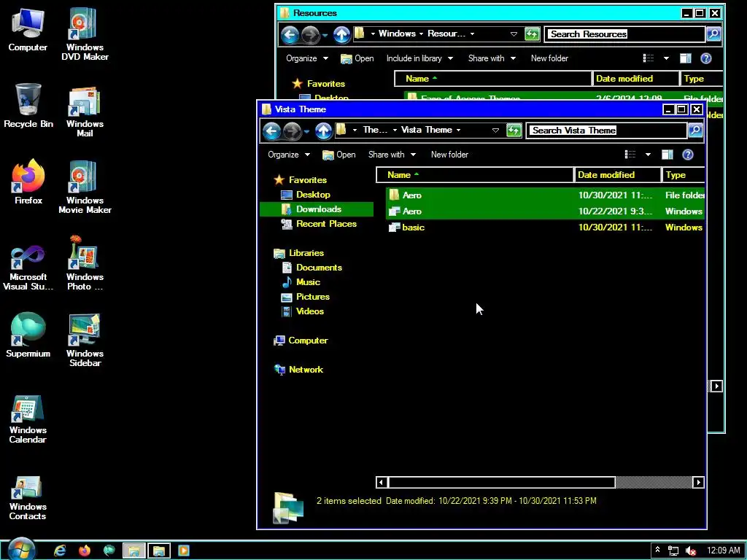Go up one level in Resources window
This screenshot has height=560, width=747.
(x=341, y=34)
